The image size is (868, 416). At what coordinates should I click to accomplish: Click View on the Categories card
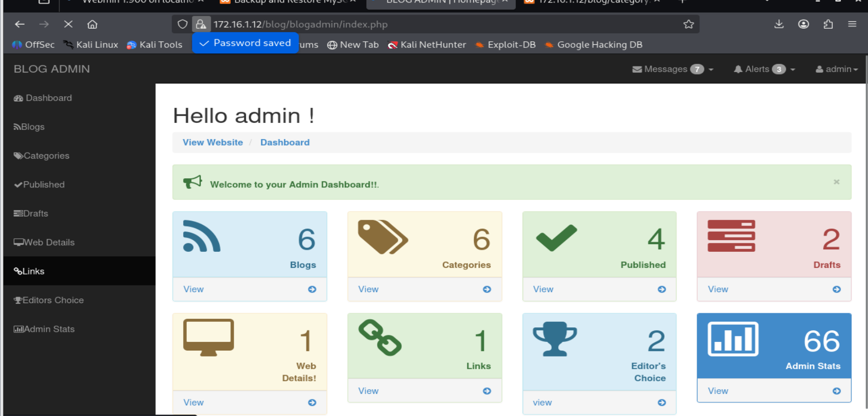pyautogui.click(x=368, y=289)
